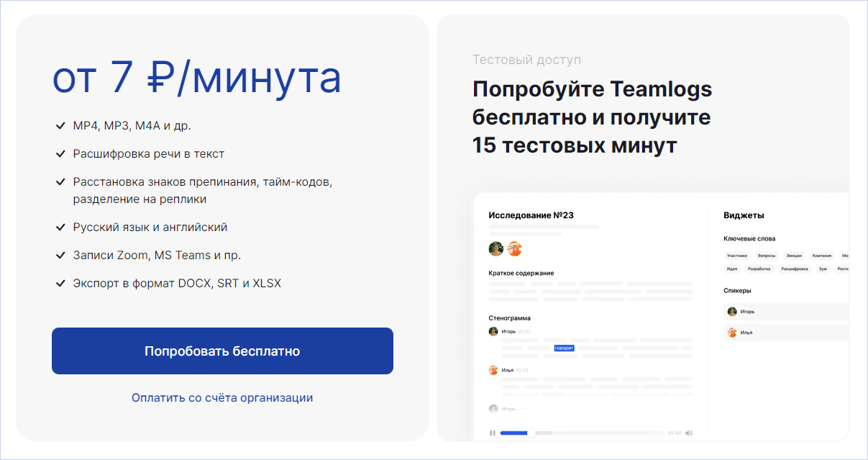Select the «Эмоции» keyword tag
868x460 pixels.
794,256
